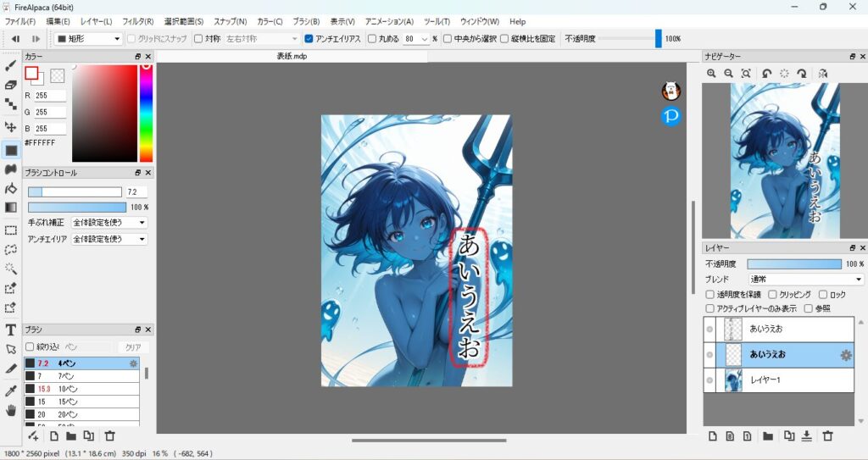This screenshot has height=460, width=868.
Task: Open the ブレンド mode dropdown
Action: click(805, 280)
